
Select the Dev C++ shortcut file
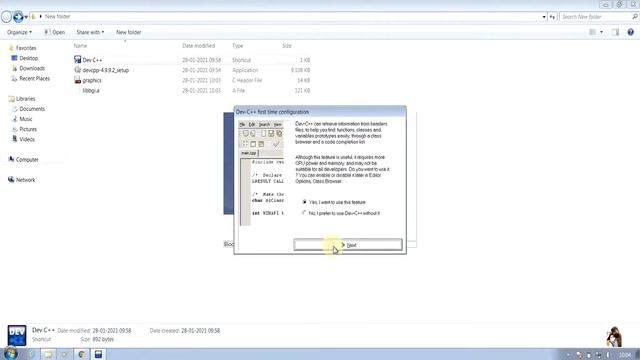coord(92,60)
